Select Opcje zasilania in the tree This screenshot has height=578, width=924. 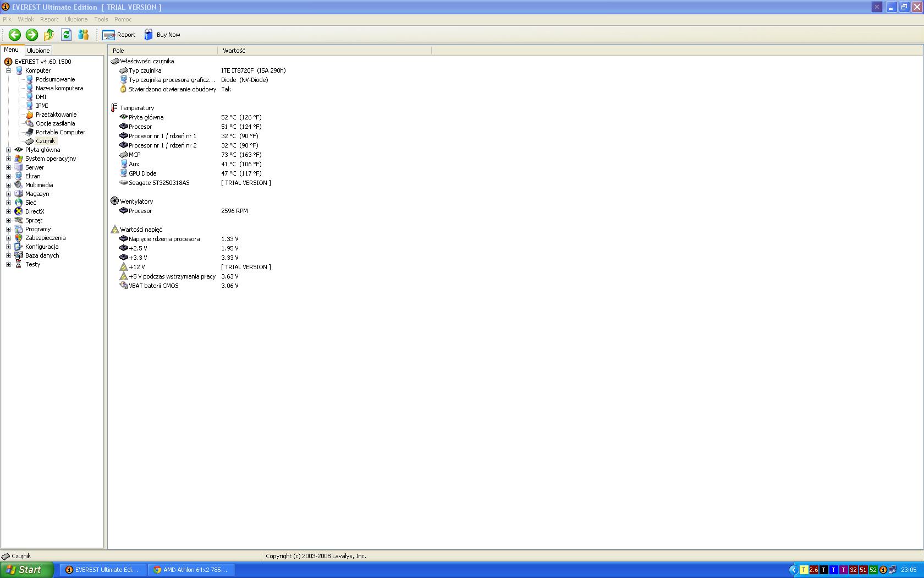pos(55,123)
